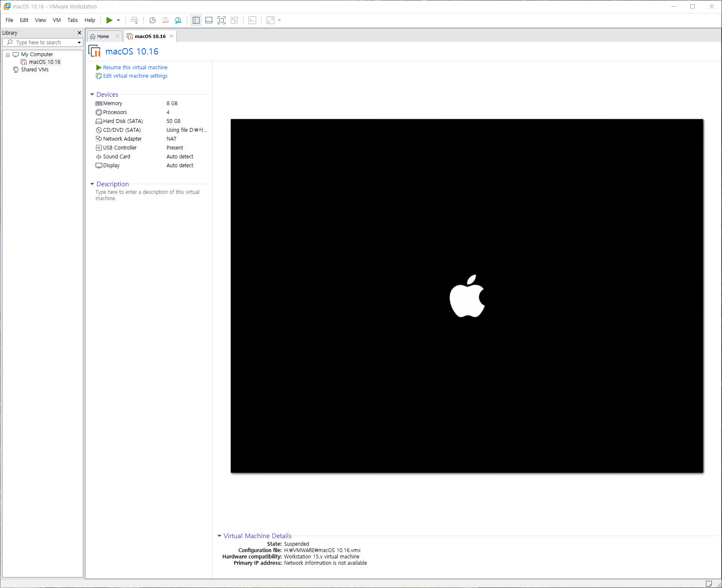The image size is (722, 588).
Task: Minimize the VMware Workstation window
Action: [x=673, y=6]
